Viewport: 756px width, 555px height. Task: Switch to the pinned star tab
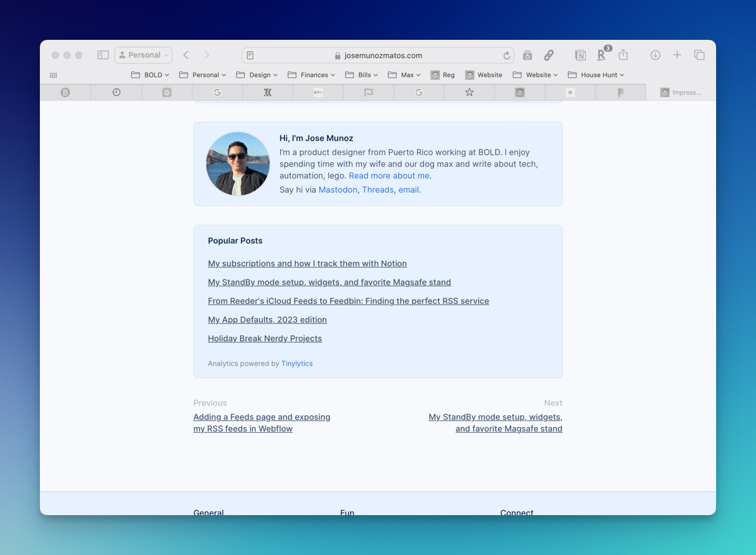click(x=469, y=93)
